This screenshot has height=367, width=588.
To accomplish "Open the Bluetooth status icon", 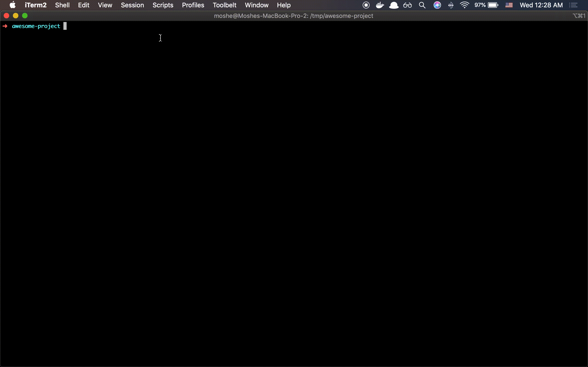I will click(451, 5).
